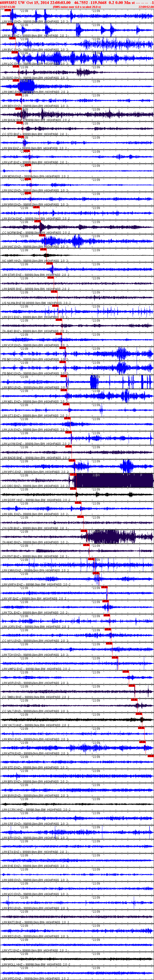The image size is (154, 980).
Task: Select the UW NEL EHZ trace label
Action: coord(35,401)
